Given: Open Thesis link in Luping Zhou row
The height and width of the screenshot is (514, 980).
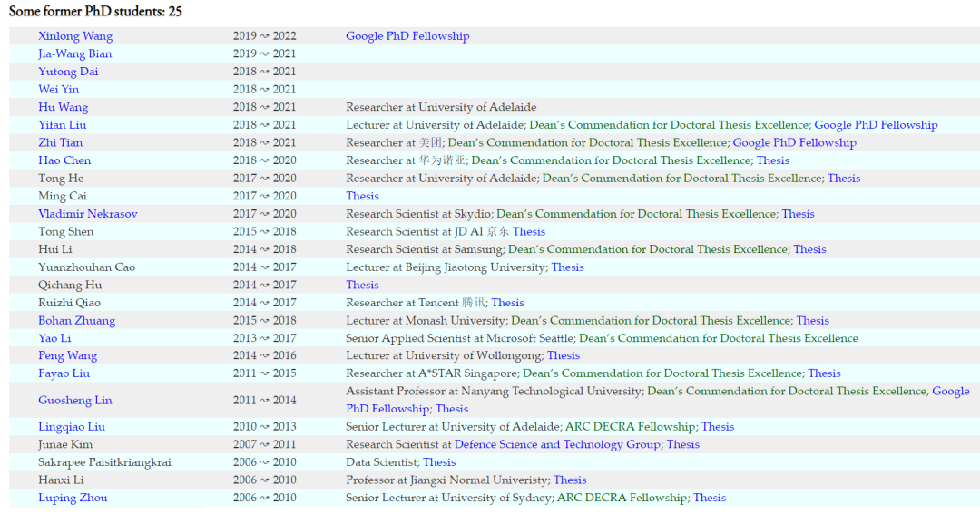Looking at the screenshot, I should coord(710,499).
